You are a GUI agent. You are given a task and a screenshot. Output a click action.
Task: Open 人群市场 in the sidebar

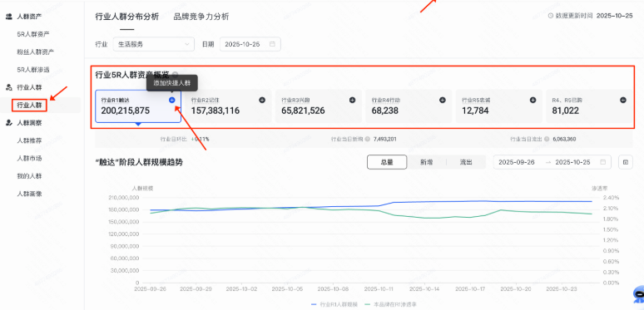click(x=29, y=158)
